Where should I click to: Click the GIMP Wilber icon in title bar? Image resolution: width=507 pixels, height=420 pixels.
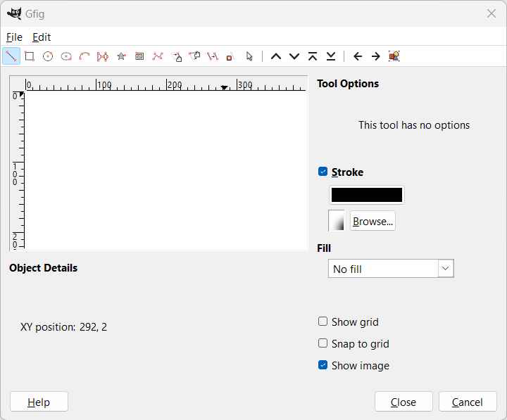(14, 14)
